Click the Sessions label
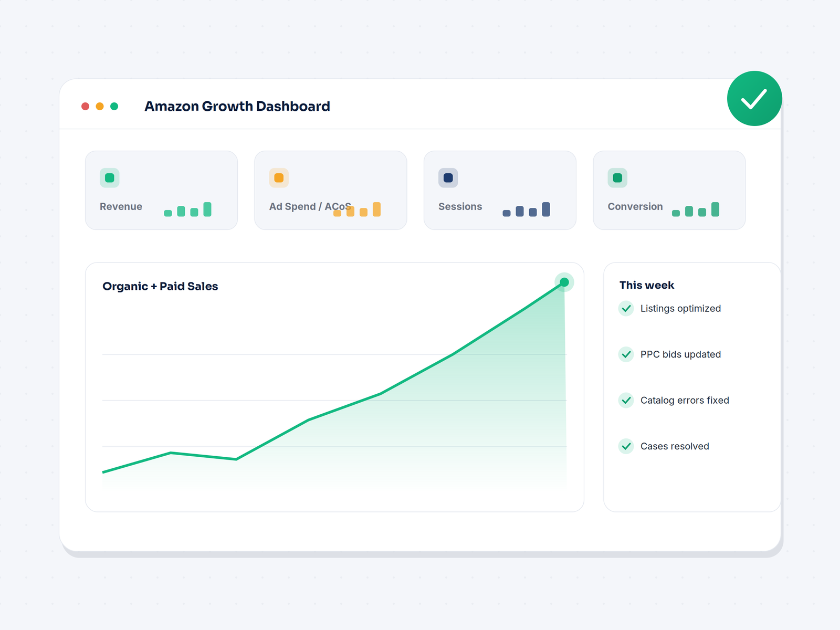This screenshot has height=630, width=840. coord(460,206)
